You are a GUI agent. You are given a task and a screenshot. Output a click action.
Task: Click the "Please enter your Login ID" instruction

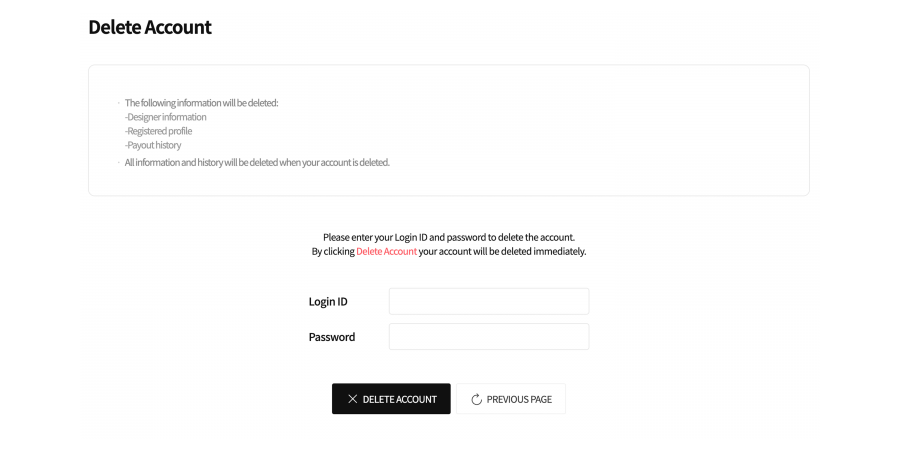pyautogui.click(x=449, y=237)
